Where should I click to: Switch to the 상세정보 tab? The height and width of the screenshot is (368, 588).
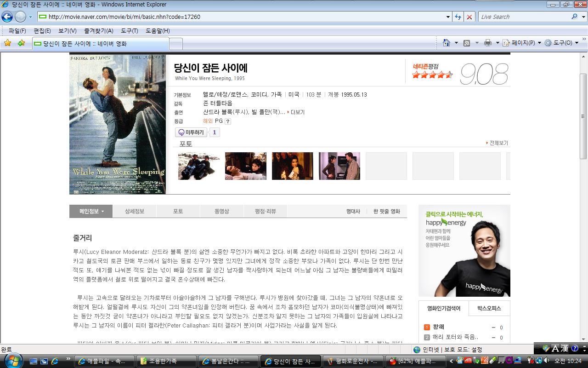[134, 211]
